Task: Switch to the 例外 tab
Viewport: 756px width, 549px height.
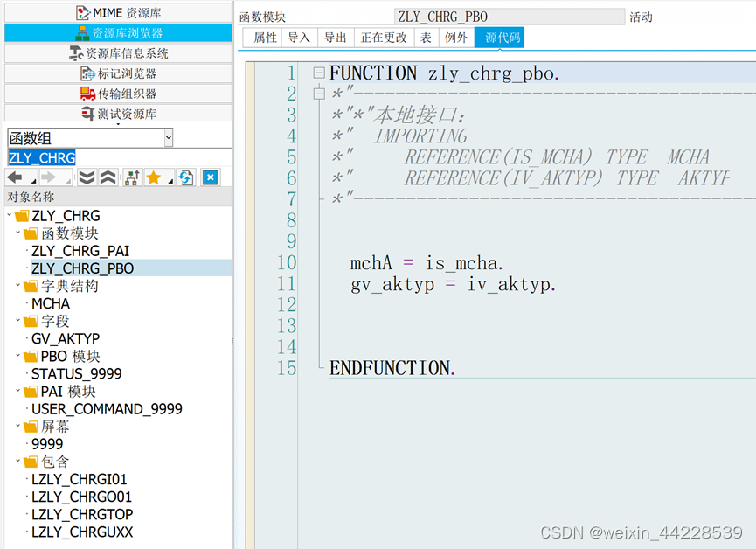Action: click(x=456, y=38)
